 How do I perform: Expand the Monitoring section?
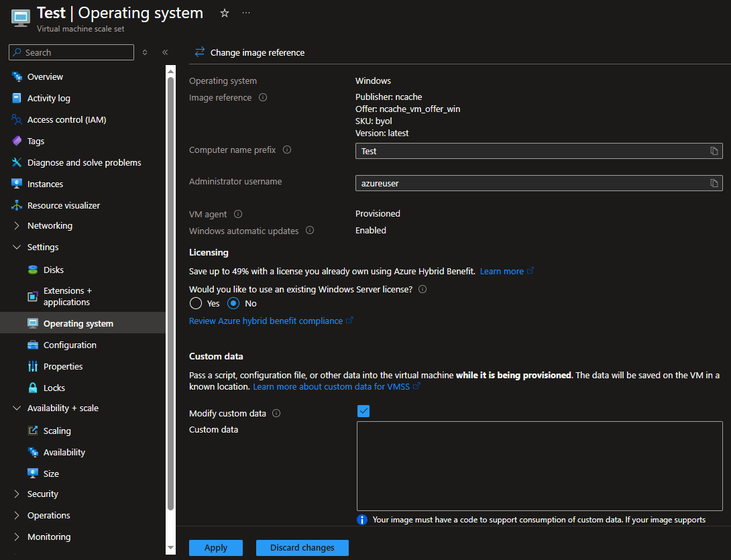click(x=17, y=537)
